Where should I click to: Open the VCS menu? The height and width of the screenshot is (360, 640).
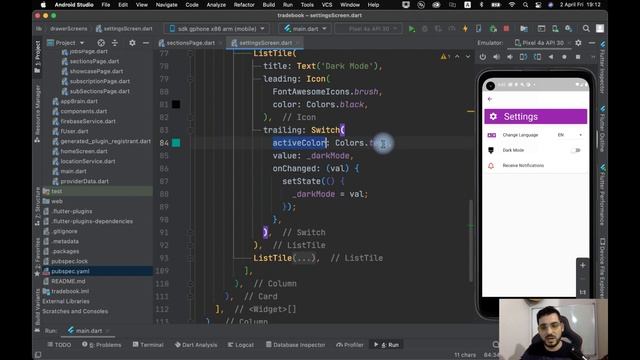pyautogui.click(x=327, y=5)
